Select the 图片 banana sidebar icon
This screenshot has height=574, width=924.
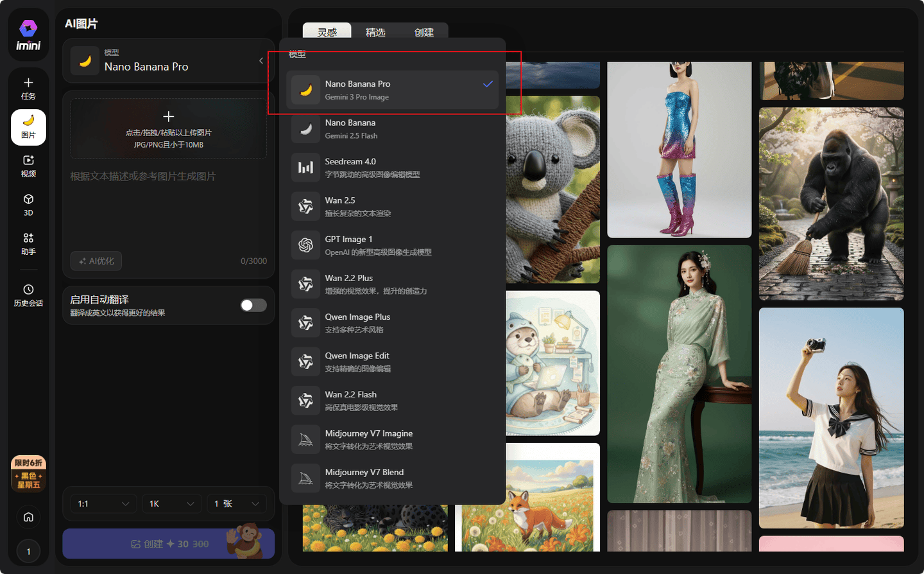coord(28,126)
